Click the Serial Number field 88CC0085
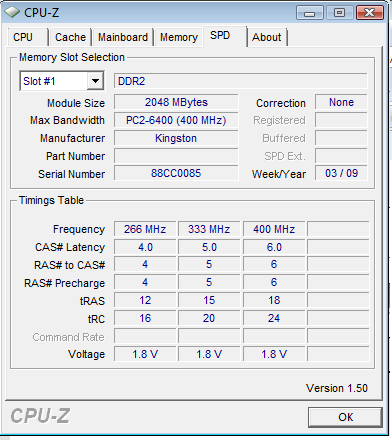Image resolution: width=392 pixels, height=440 pixels. [x=176, y=173]
